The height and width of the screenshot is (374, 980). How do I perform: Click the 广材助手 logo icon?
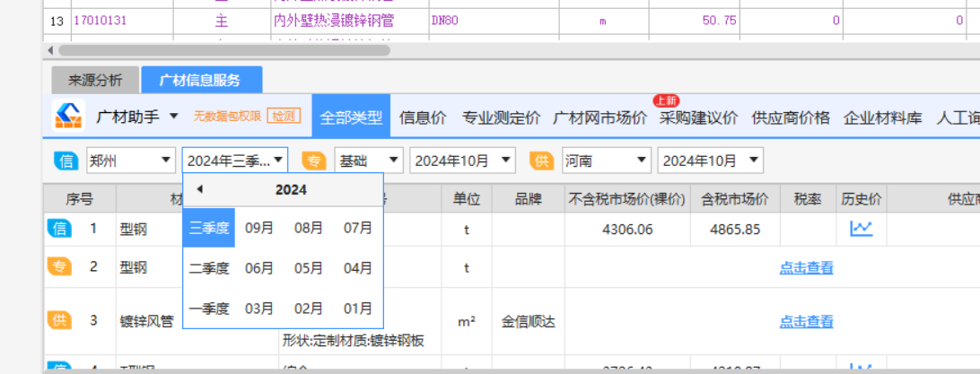tap(68, 116)
